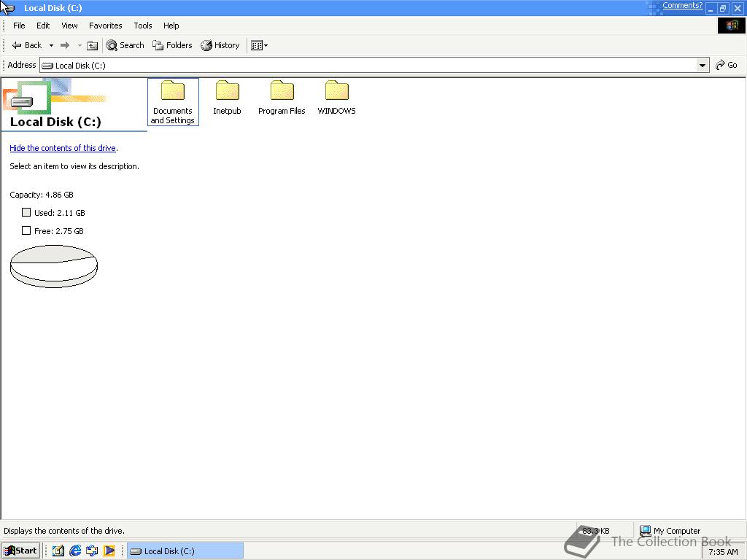Launch Windows Media Player from quick launch
The image size is (747, 560).
click(x=109, y=551)
